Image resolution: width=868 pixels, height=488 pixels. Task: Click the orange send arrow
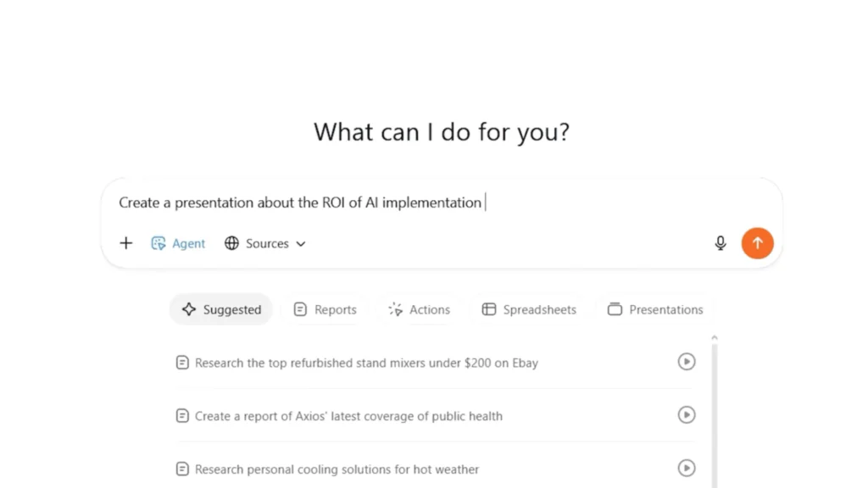coord(757,243)
